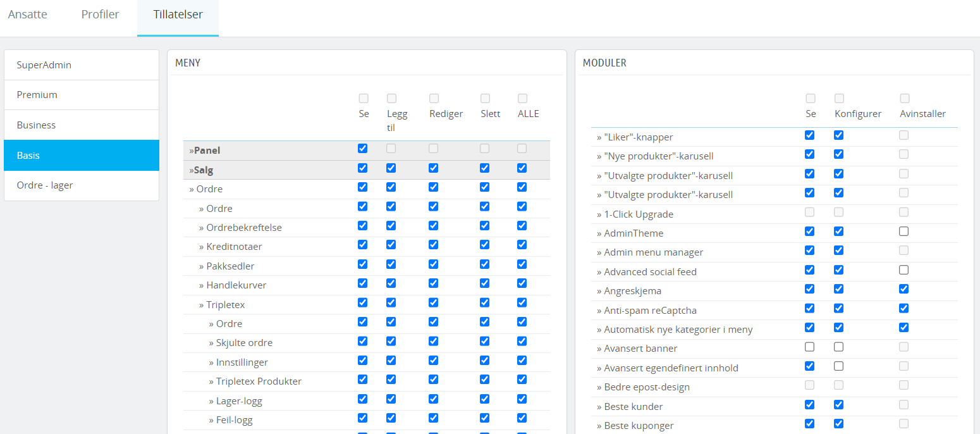This screenshot has height=434, width=980.
Task: Uncheck Konfigurer for Beste kuponger
Action: pos(838,424)
